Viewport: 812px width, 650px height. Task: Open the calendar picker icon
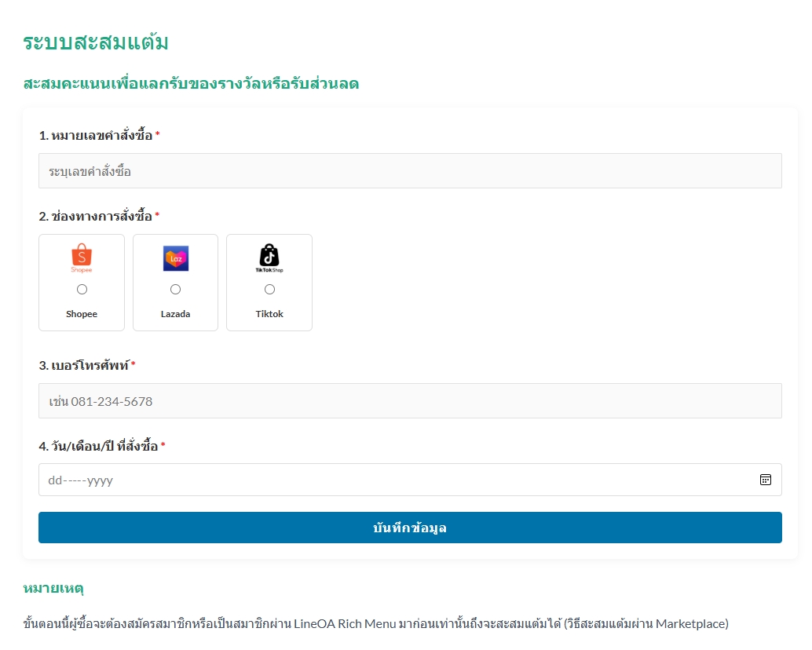click(x=766, y=480)
